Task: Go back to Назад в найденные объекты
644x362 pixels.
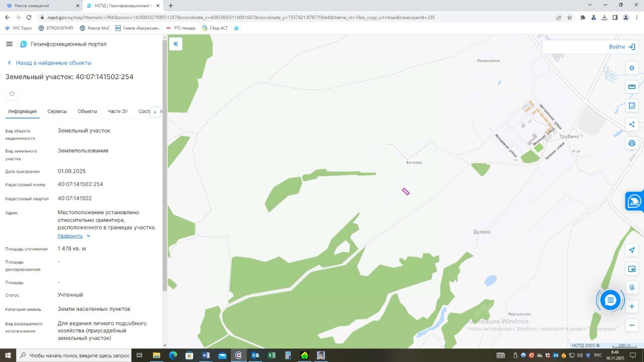Action: 49,63
